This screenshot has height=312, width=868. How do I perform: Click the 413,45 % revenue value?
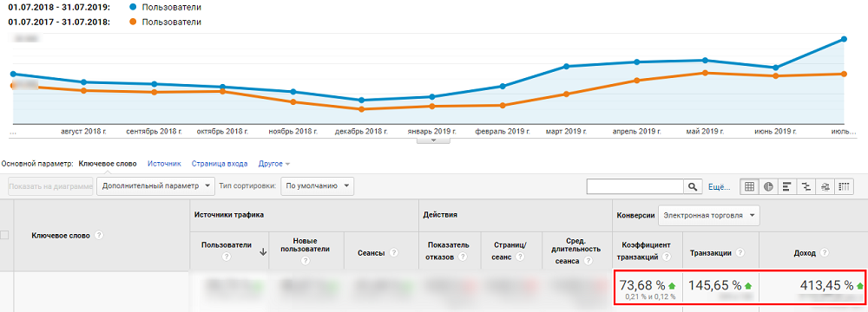(x=826, y=285)
